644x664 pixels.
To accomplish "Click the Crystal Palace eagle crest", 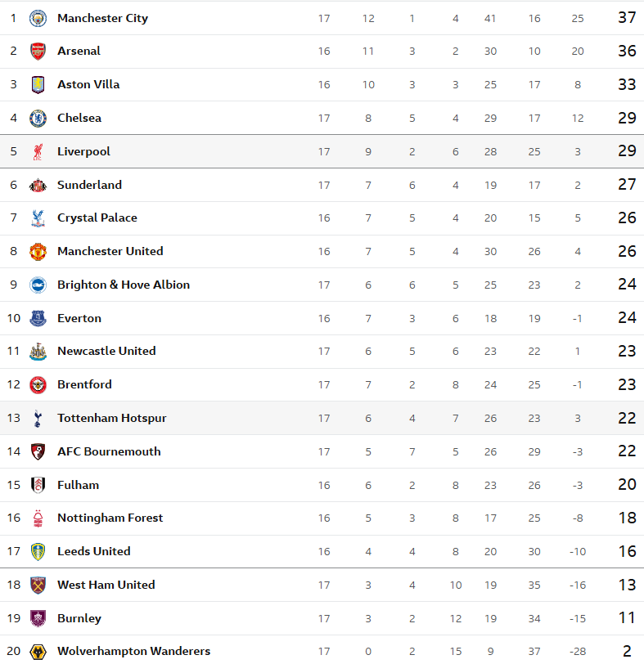I will (x=38, y=218).
